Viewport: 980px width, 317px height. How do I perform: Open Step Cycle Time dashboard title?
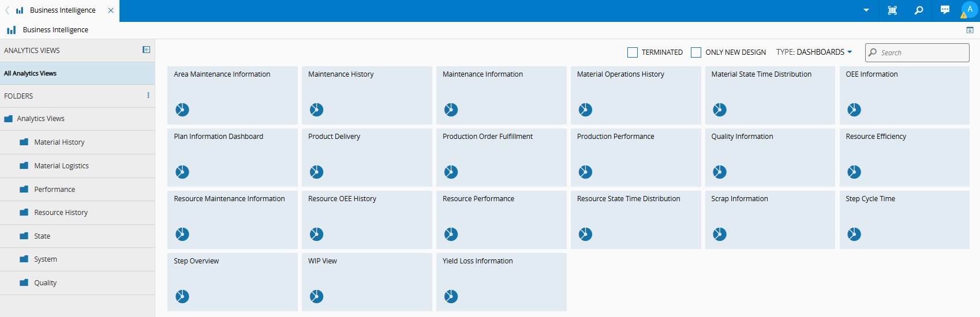[x=870, y=199]
